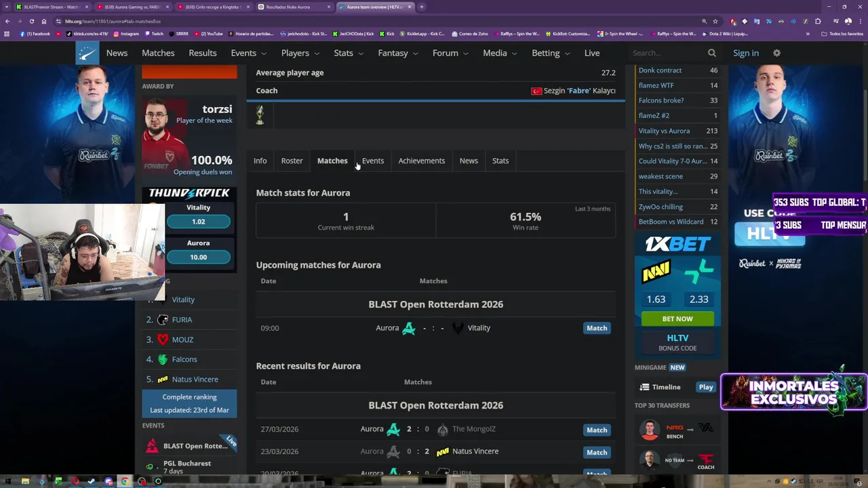This screenshot has height=488, width=868.
Task: Click Chrome icon in Windows taskbar
Action: click(125, 481)
